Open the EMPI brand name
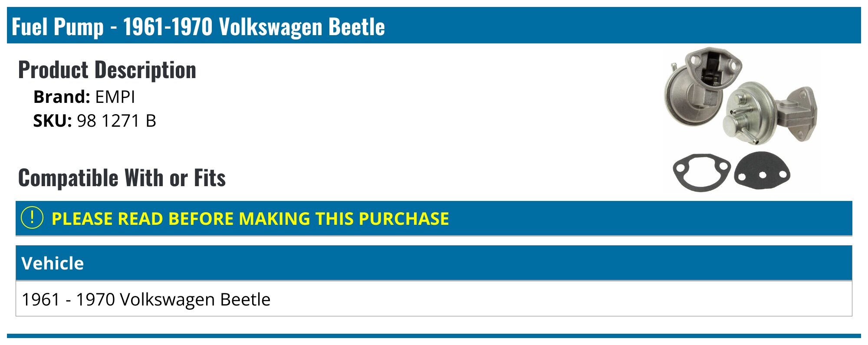The height and width of the screenshot is (345, 868). 115,97
